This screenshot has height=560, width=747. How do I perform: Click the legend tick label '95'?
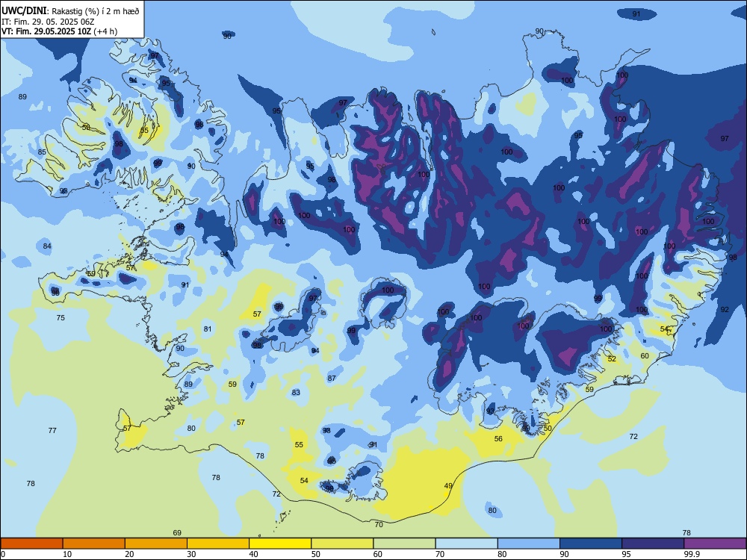[626, 554]
